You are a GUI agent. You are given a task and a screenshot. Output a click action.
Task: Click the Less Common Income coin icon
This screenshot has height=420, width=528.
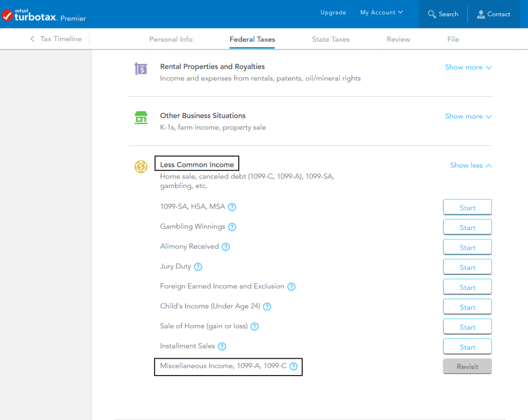141,167
